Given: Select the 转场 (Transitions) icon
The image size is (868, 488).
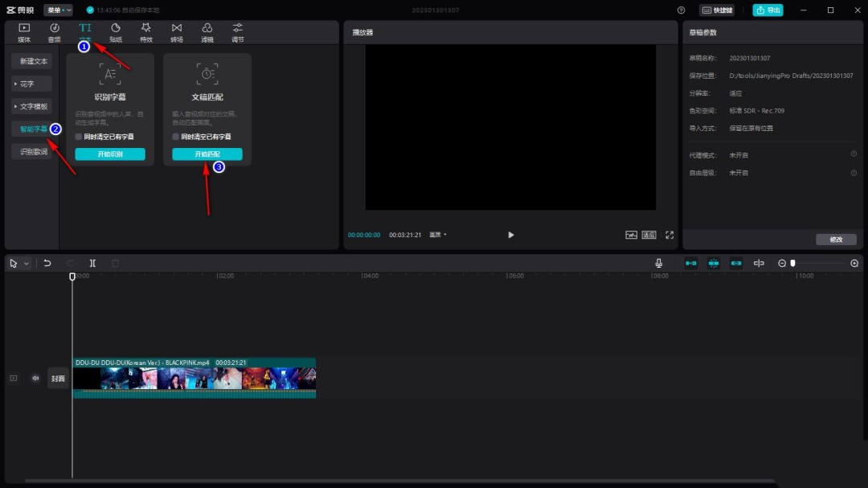Looking at the screenshot, I should [x=177, y=32].
